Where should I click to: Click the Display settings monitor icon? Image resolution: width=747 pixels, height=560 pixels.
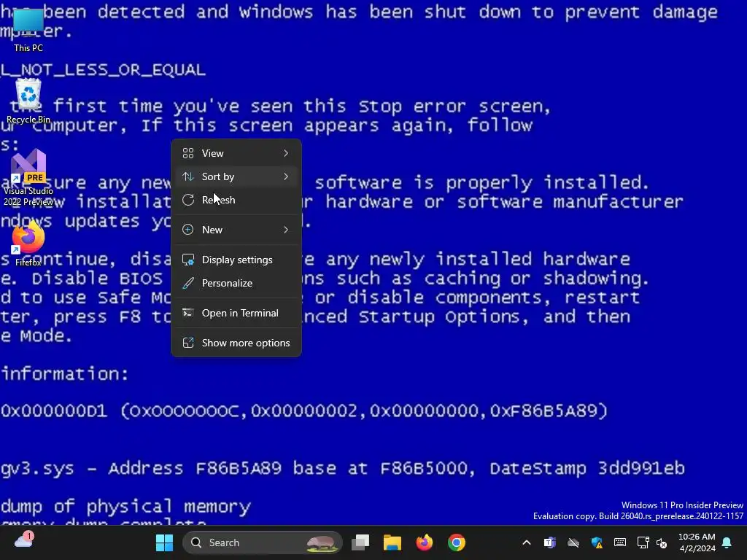point(188,260)
